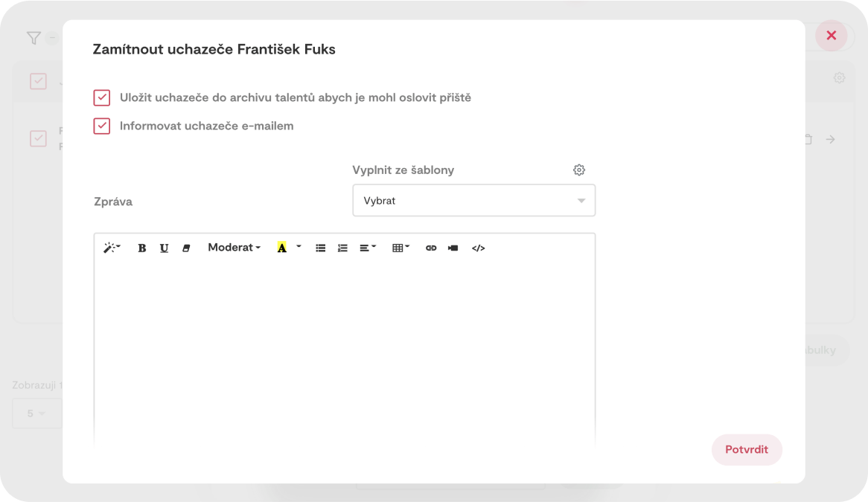868x502 pixels.
Task: Insert a hyperlink via link icon
Action: click(x=431, y=248)
